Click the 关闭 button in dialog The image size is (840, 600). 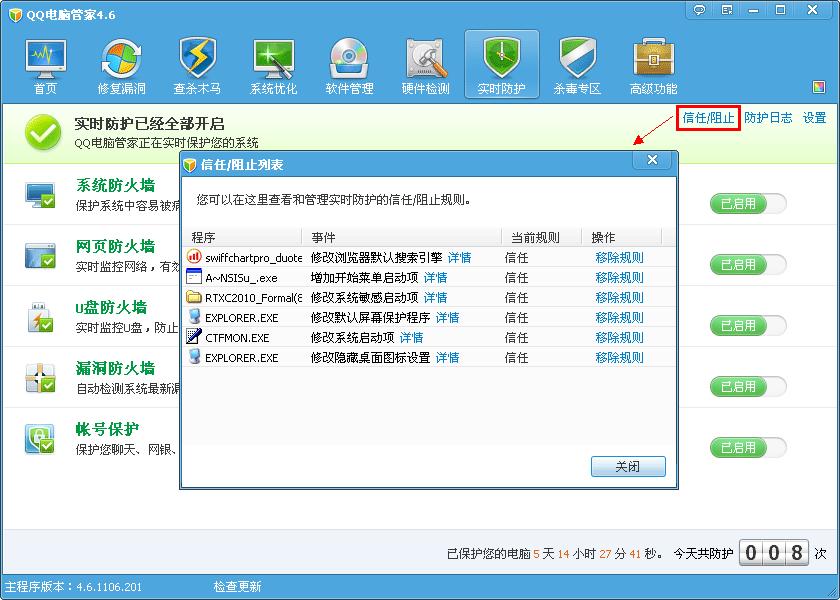tap(627, 467)
